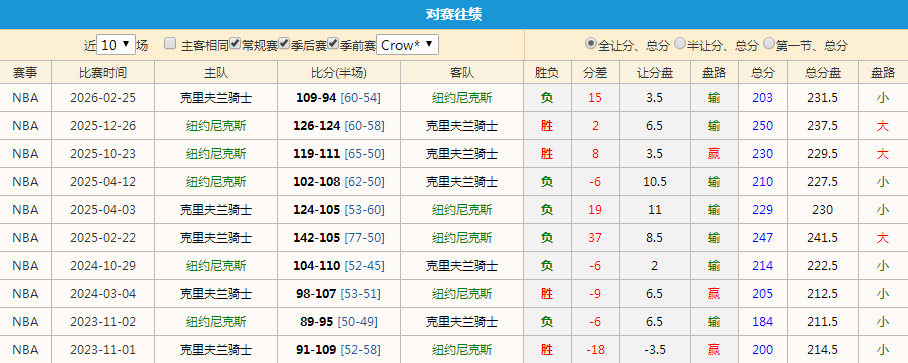Image resolution: width=908 pixels, height=363 pixels.
Task: Click the 对赛往绩 title bar
Action: coord(454,14)
